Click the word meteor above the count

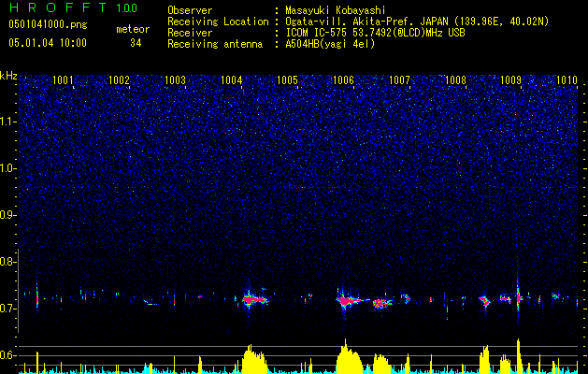click(133, 29)
